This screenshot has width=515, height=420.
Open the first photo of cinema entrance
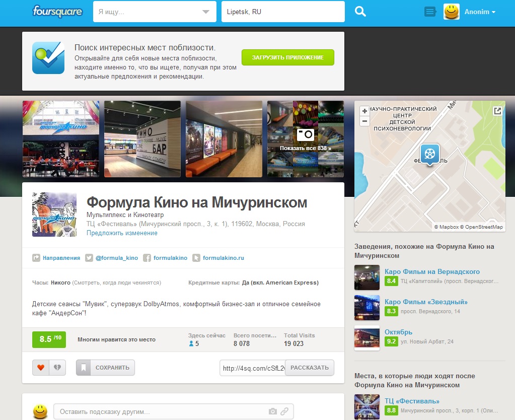click(61, 139)
